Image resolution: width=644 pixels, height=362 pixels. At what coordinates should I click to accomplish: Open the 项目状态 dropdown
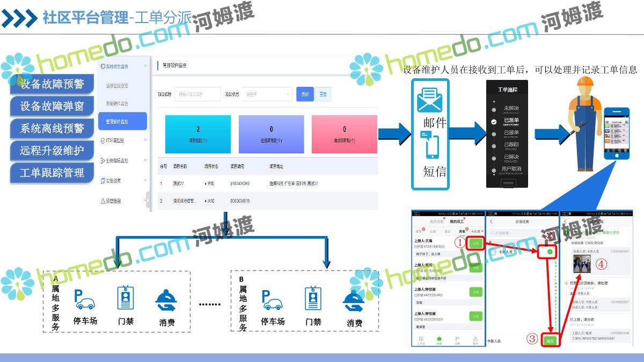point(267,94)
